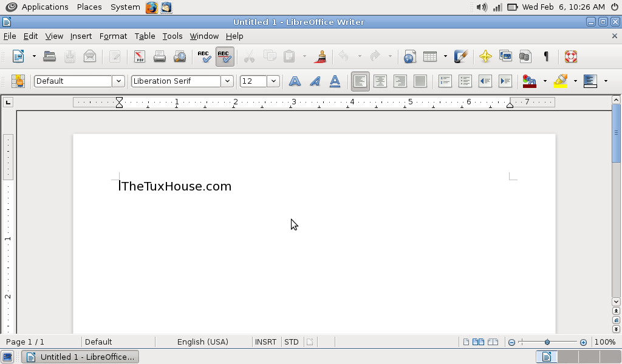Open Data Sources icon

click(525, 56)
